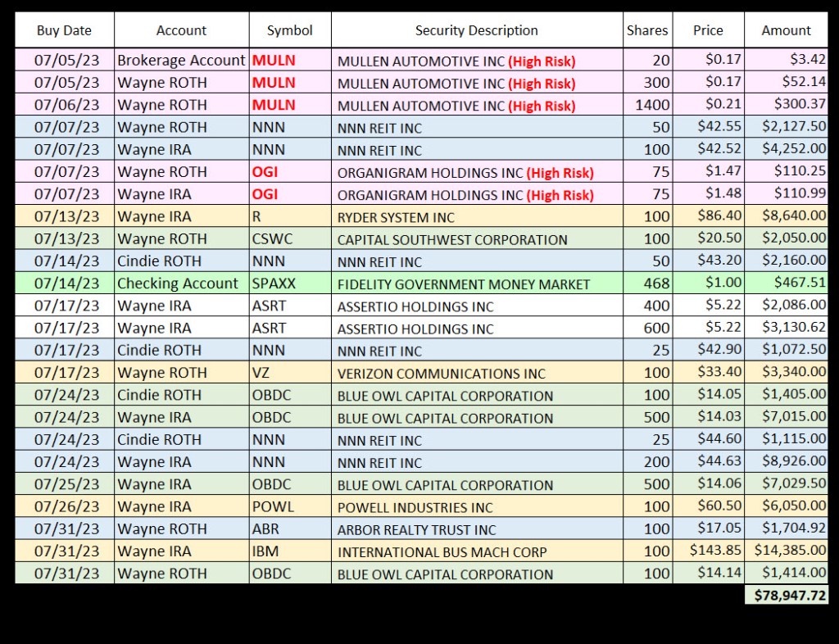Select the SPAXX symbol cell
The image size is (839, 644).
[290, 283]
